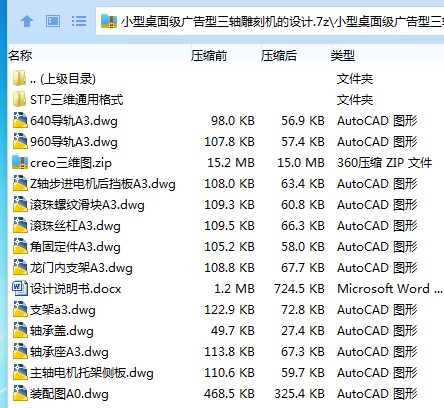Click the Microsoft Word type cell

tap(390, 289)
